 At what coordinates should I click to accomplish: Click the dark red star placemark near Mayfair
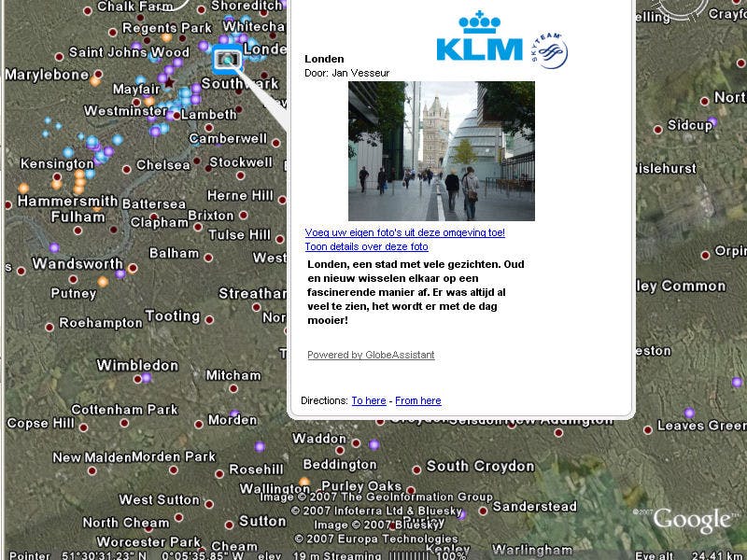pyautogui.click(x=169, y=82)
